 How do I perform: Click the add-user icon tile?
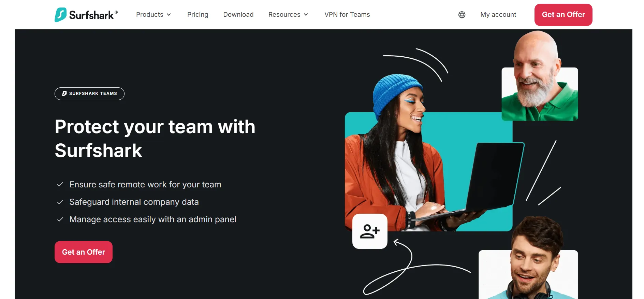coord(370,231)
